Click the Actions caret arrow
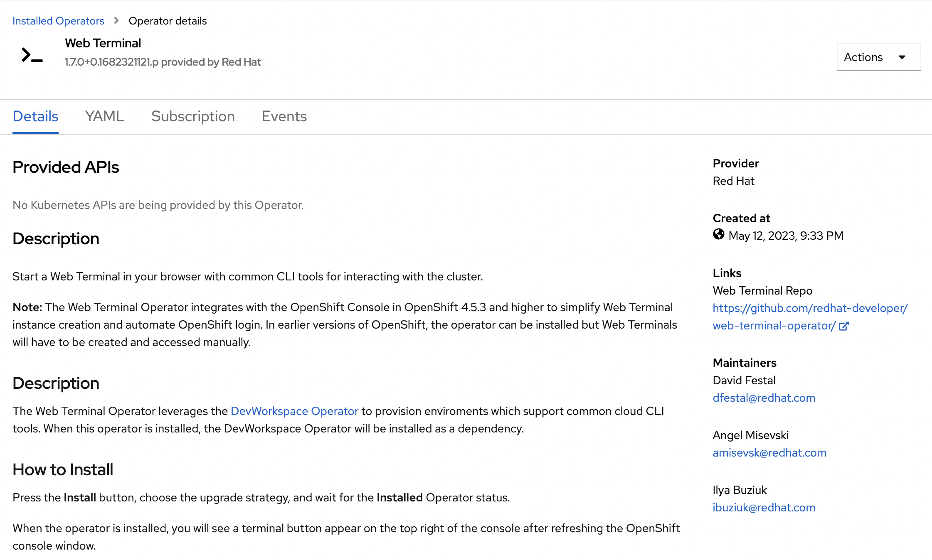The height and width of the screenshot is (560, 932). tap(902, 57)
